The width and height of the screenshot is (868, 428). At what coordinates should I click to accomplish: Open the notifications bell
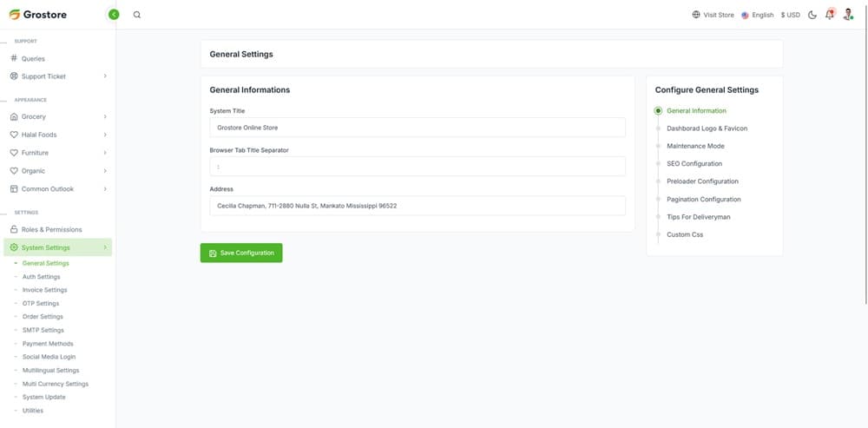point(830,15)
